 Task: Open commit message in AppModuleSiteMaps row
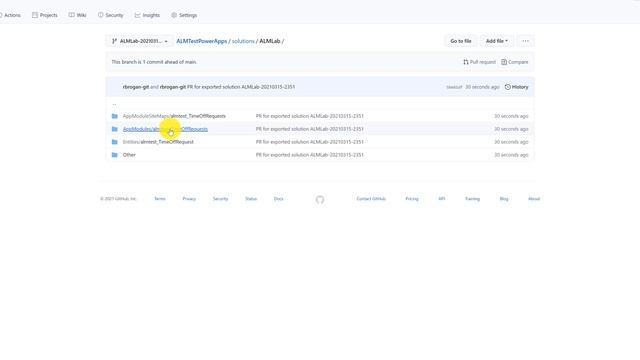point(309,116)
